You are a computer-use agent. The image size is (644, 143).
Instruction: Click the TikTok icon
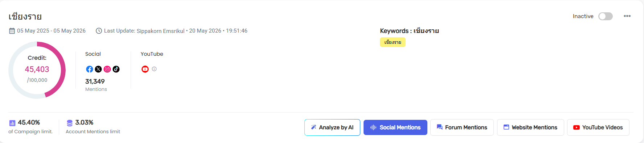click(116, 69)
